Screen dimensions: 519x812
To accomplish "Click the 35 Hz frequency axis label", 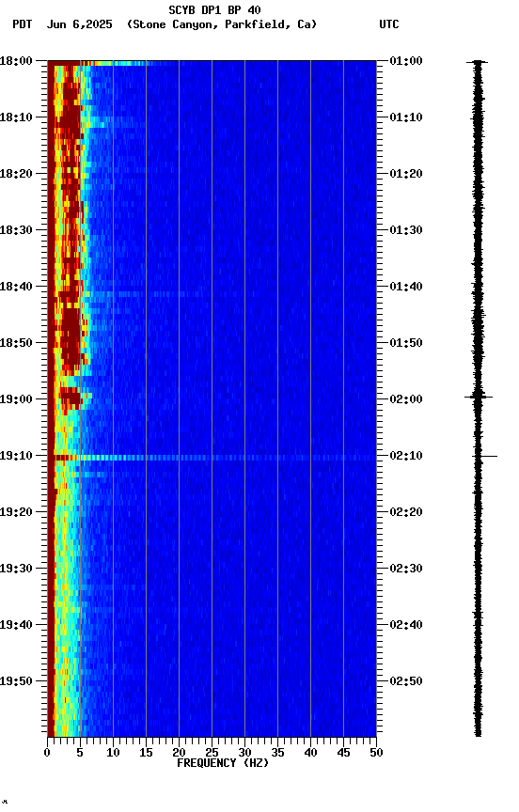I will (277, 753).
